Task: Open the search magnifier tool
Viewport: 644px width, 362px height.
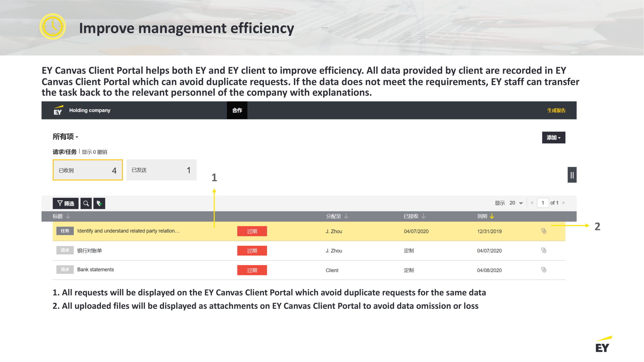Action: click(86, 203)
